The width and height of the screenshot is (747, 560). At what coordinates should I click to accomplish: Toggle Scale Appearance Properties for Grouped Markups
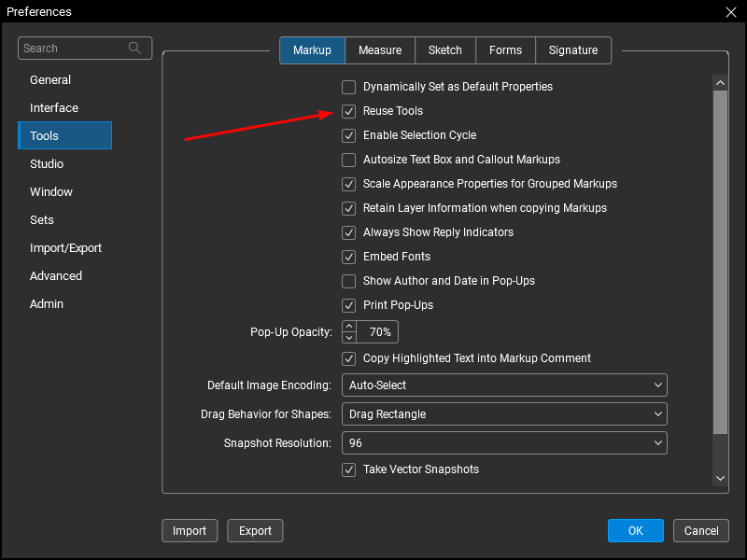[x=348, y=184]
